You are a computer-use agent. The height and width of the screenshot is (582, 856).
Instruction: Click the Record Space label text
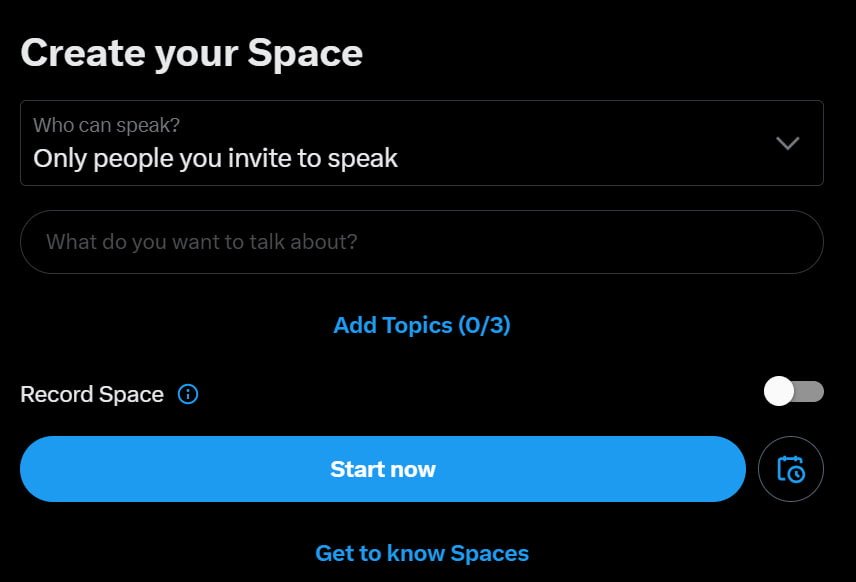point(92,394)
